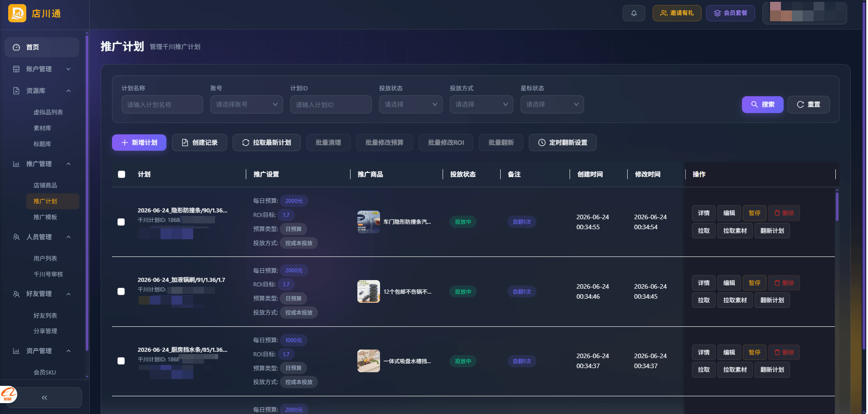Click 翻新计划 for 厨房挡水条 plan
The width and height of the screenshot is (868, 414).
pyautogui.click(x=772, y=370)
